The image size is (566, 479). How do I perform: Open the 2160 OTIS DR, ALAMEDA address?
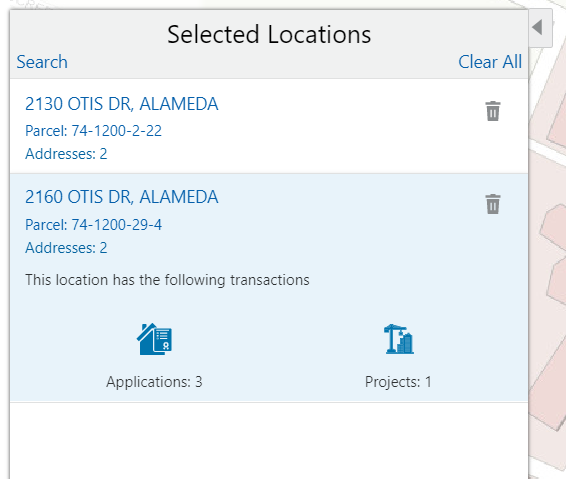point(122,197)
